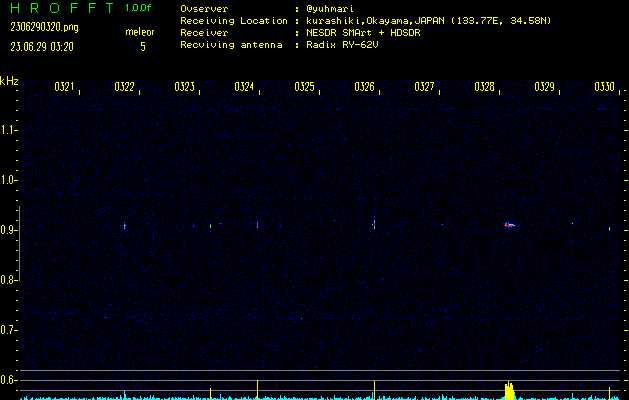Select the 2306290320.png filename text
The image size is (629, 400).
pos(43,27)
